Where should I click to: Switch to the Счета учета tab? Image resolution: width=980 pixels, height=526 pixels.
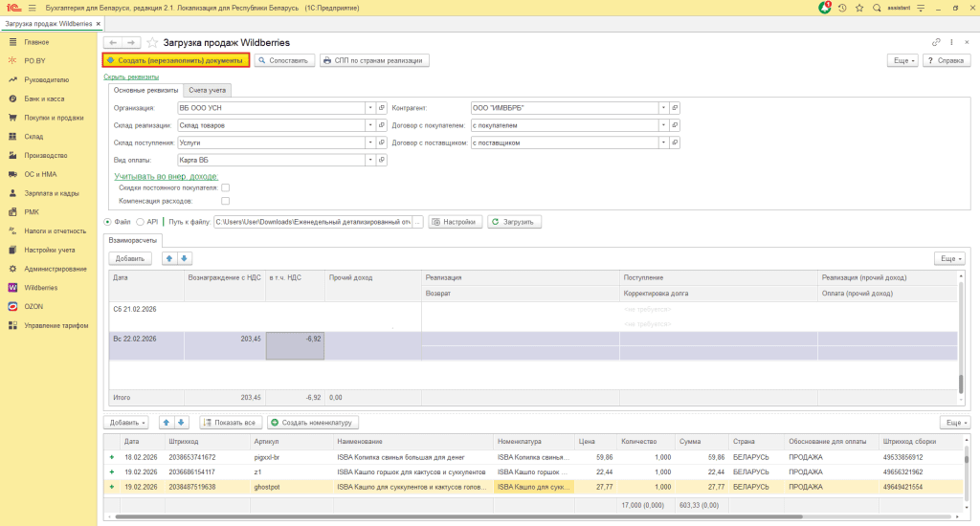tap(207, 90)
